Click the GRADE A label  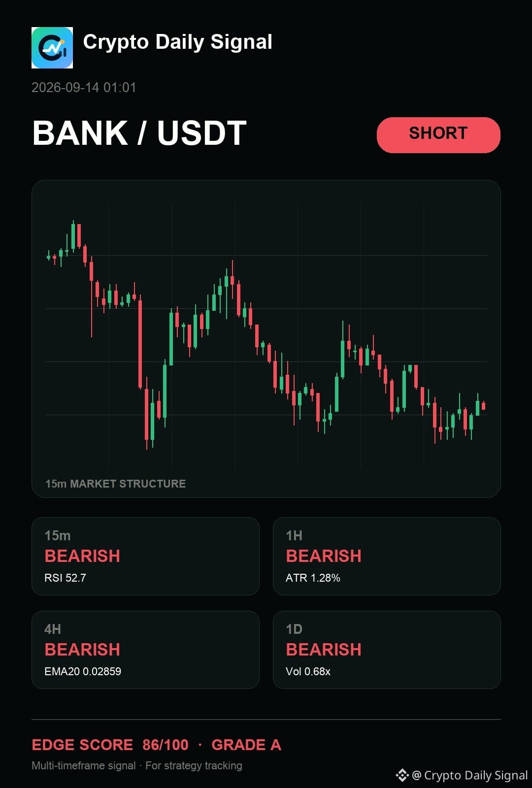pyautogui.click(x=246, y=745)
